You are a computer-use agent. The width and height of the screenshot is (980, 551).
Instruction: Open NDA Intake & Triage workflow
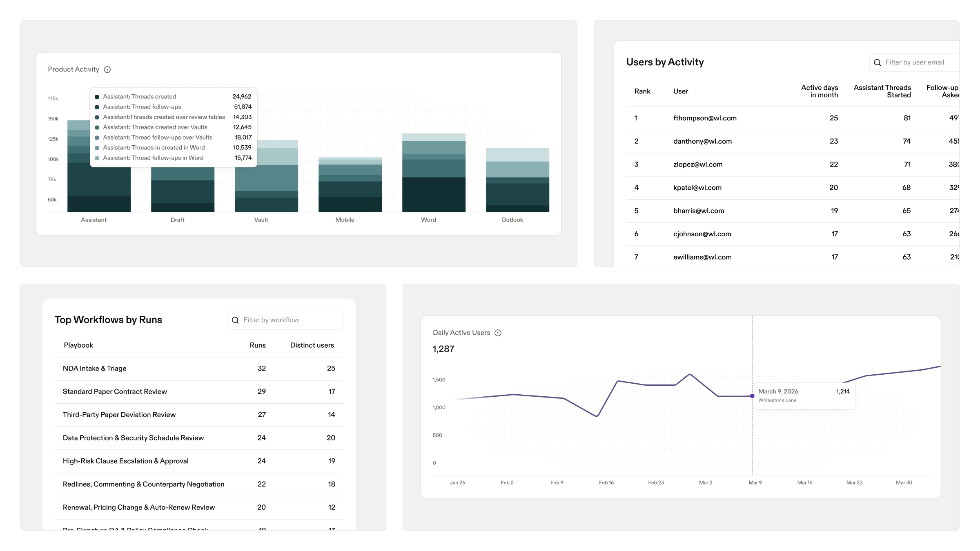click(95, 369)
